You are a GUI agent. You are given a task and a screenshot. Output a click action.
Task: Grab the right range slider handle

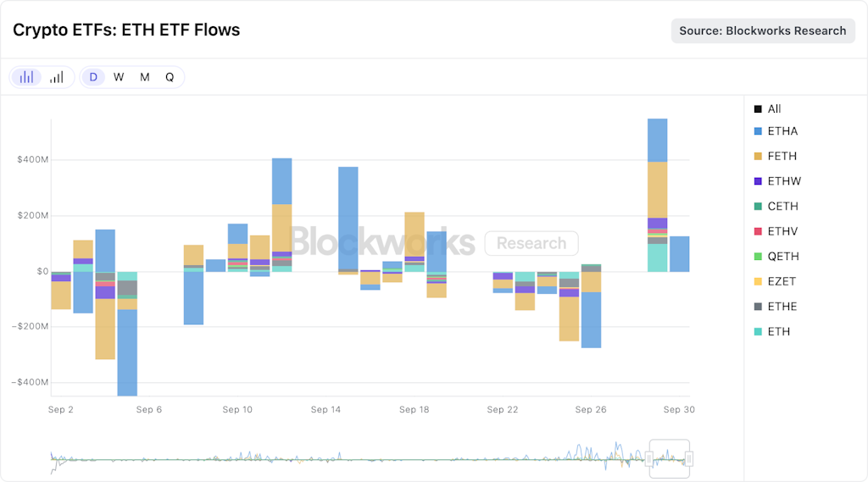tap(689, 458)
